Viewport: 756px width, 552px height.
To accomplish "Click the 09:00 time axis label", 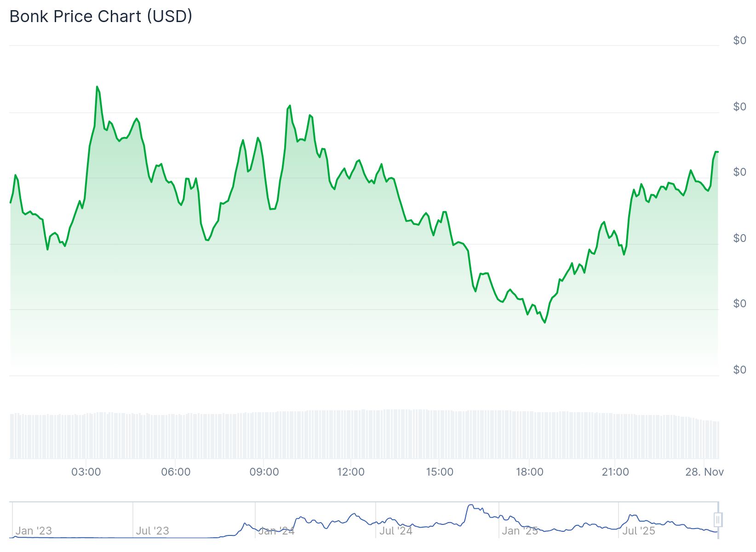I will tap(264, 472).
